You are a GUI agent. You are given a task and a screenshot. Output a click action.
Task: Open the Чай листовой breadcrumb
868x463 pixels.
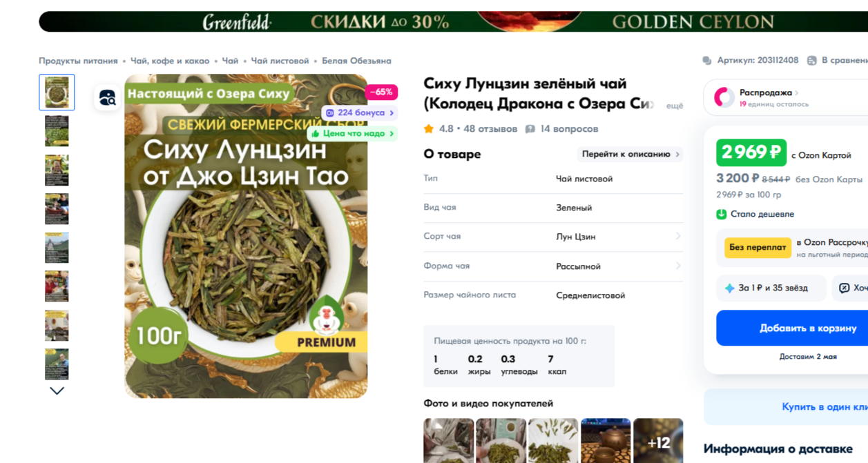280,61
